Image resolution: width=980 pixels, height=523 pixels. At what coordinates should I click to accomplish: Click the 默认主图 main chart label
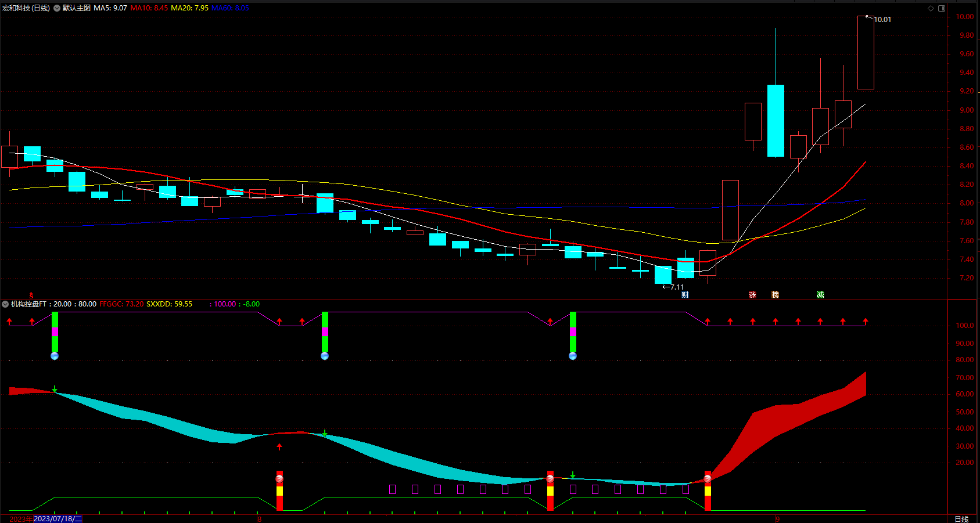click(77, 8)
